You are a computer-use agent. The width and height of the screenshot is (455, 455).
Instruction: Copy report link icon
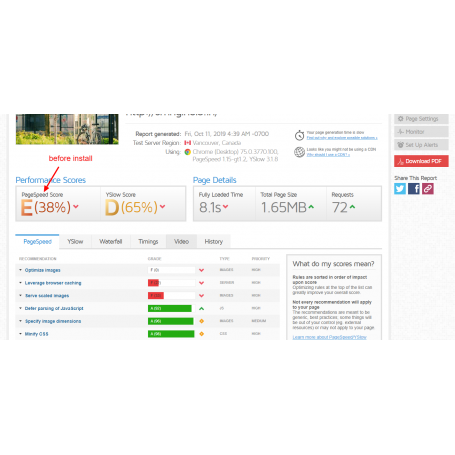pyautogui.click(x=428, y=189)
